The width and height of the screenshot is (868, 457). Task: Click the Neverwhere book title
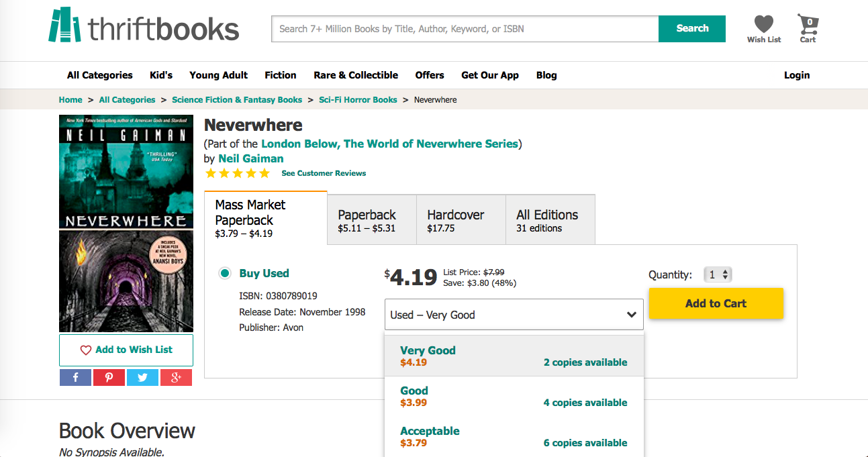point(253,125)
